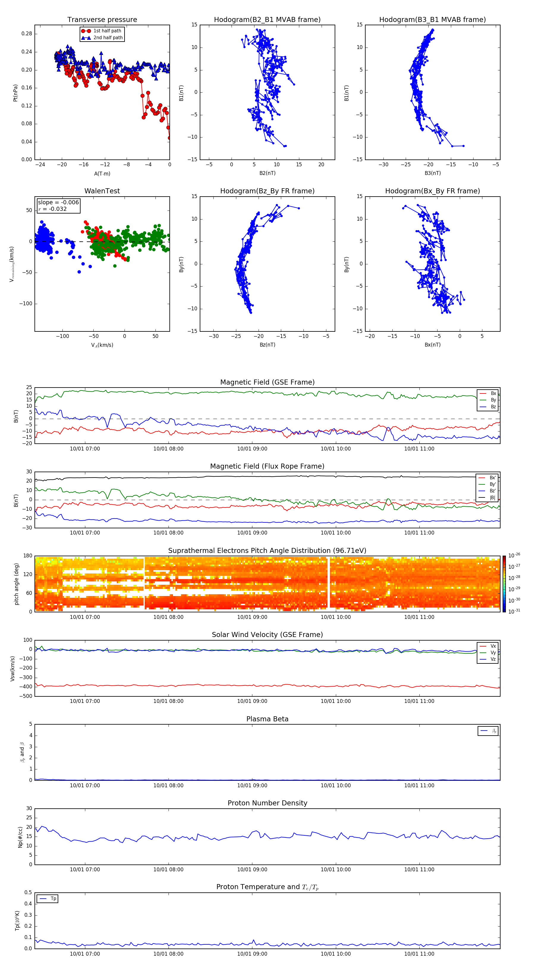Select the 'slope = -0.006' annotation

tap(58, 203)
